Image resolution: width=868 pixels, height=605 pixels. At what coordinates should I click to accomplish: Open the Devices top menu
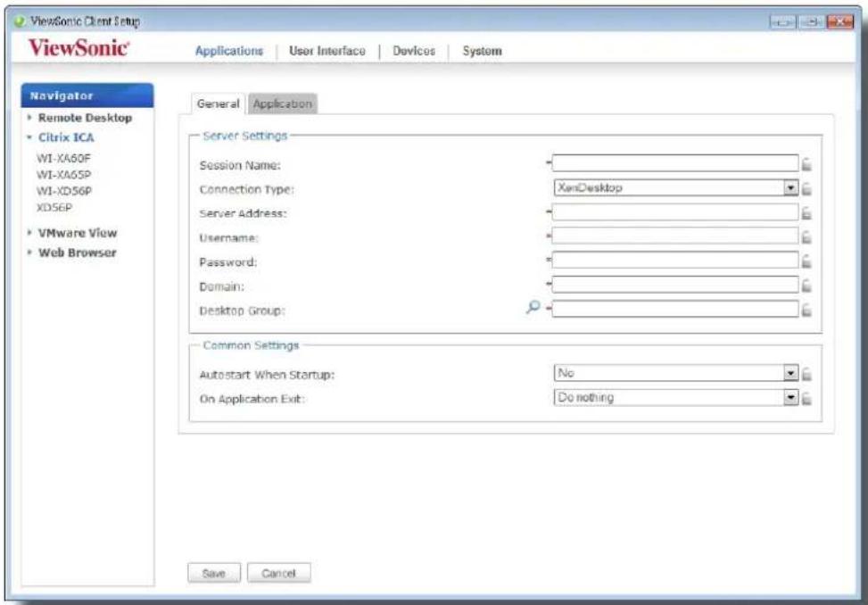[414, 51]
